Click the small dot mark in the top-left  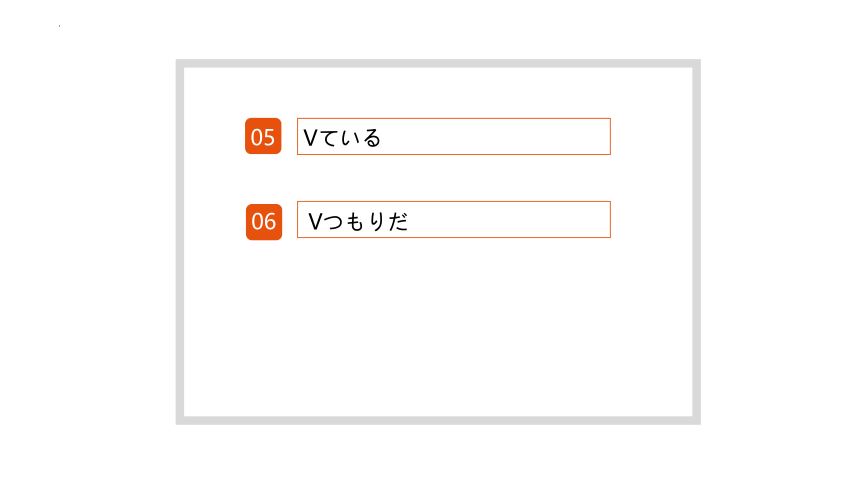59,26
